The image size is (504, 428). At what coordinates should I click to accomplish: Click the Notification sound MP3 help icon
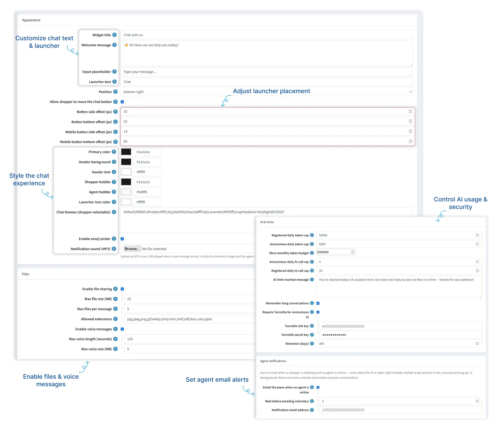tap(114, 249)
